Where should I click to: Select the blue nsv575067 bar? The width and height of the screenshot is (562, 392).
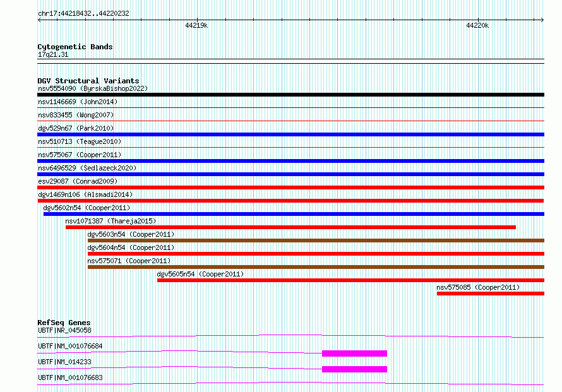coord(290,161)
